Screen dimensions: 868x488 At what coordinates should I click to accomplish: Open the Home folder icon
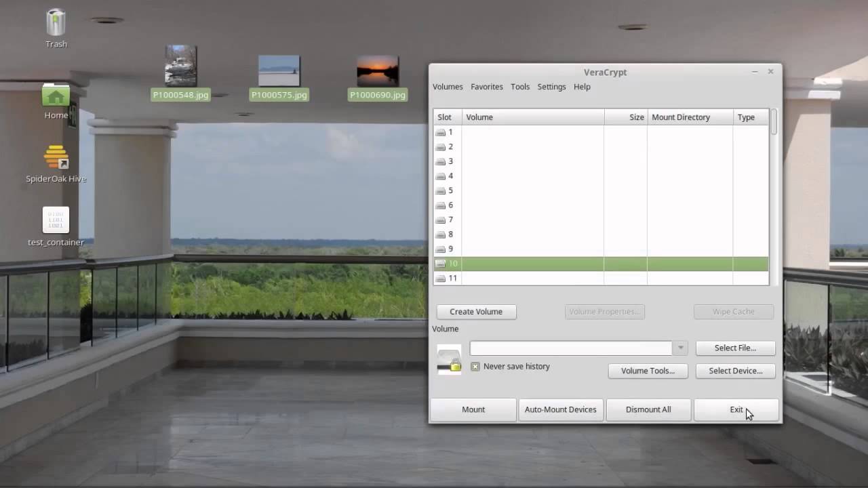click(x=56, y=96)
